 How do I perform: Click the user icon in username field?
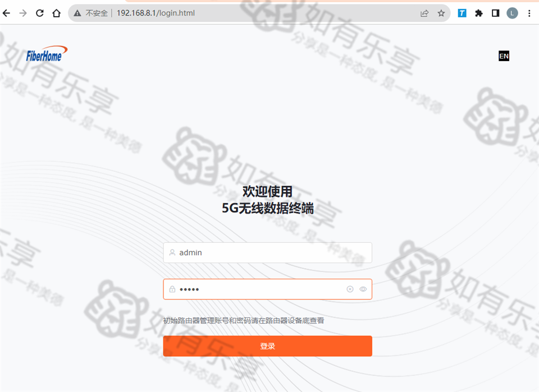point(172,252)
